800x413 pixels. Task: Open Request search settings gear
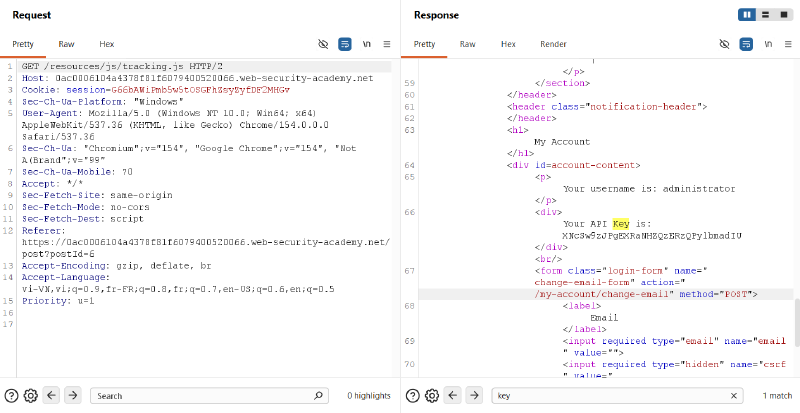(31, 396)
